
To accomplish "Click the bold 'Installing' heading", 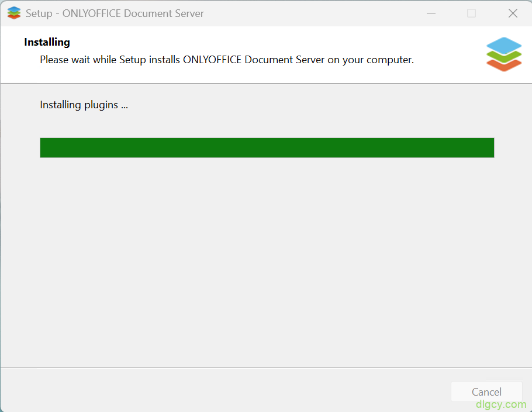I will pos(47,42).
